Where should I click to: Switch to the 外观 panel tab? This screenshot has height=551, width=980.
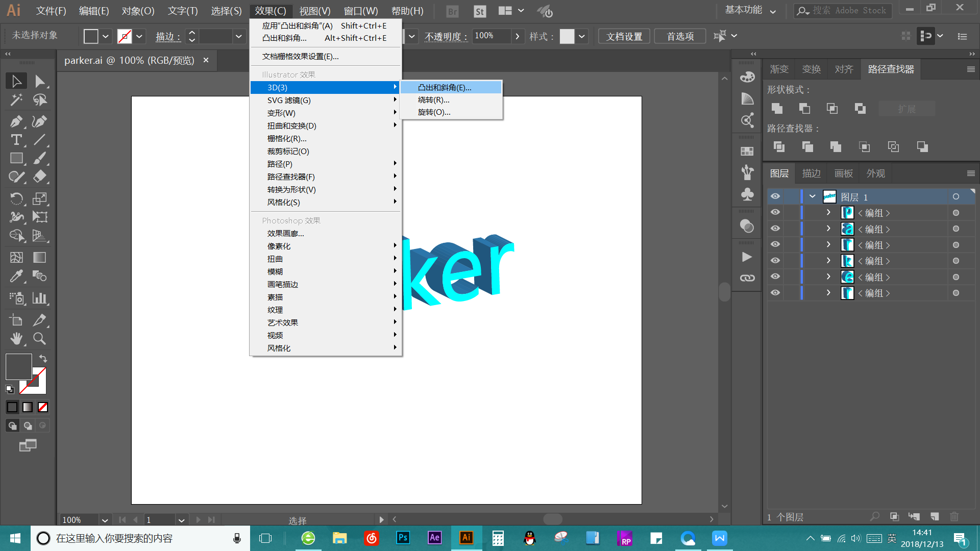point(875,173)
